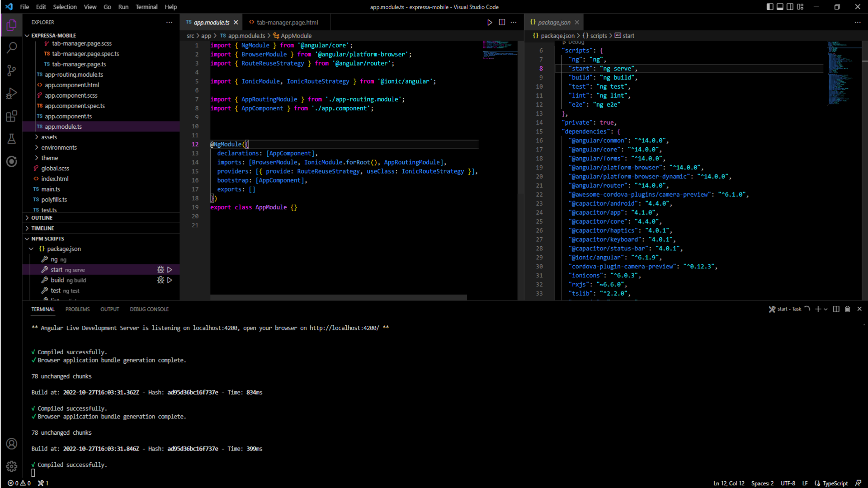868x488 pixels.
Task: Debug the build npm script
Action: pyautogui.click(x=160, y=280)
